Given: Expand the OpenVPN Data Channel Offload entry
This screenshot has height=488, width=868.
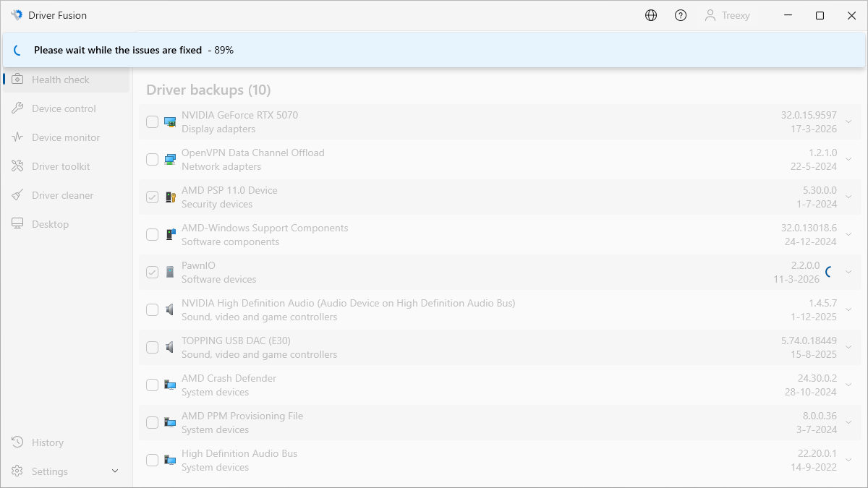Looking at the screenshot, I should (848, 160).
